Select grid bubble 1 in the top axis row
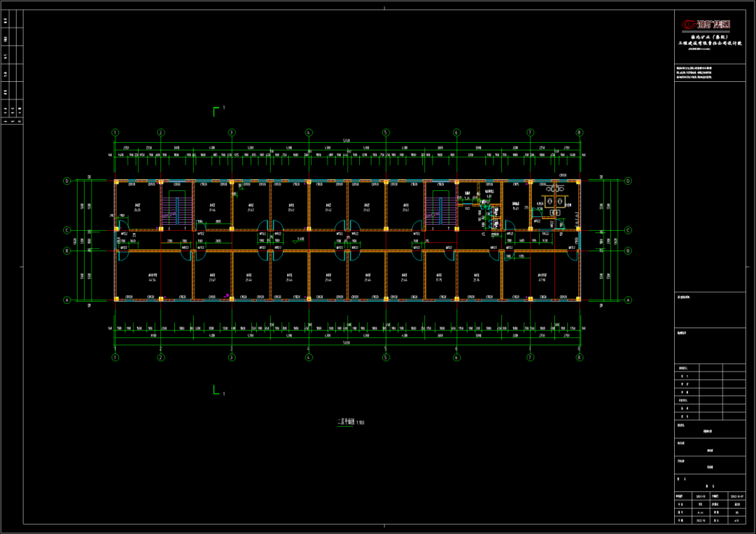This screenshot has width=756, height=534. 115,132
